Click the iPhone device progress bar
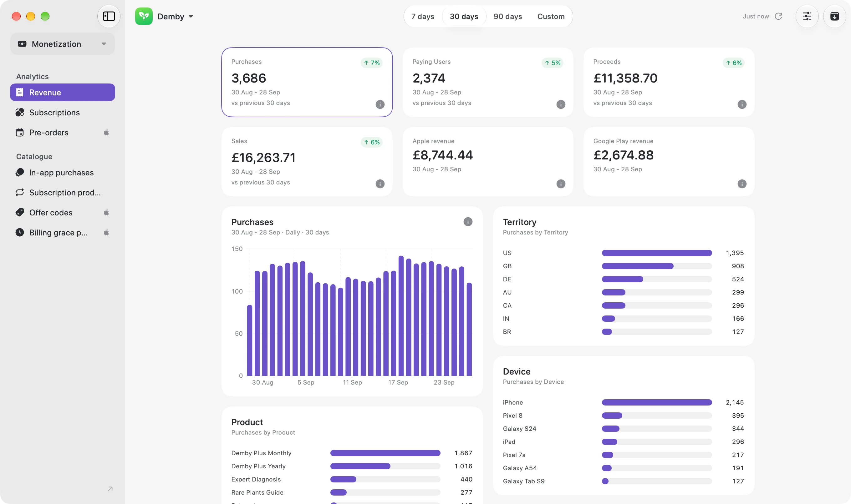The height and width of the screenshot is (504, 851). (657, 402)
